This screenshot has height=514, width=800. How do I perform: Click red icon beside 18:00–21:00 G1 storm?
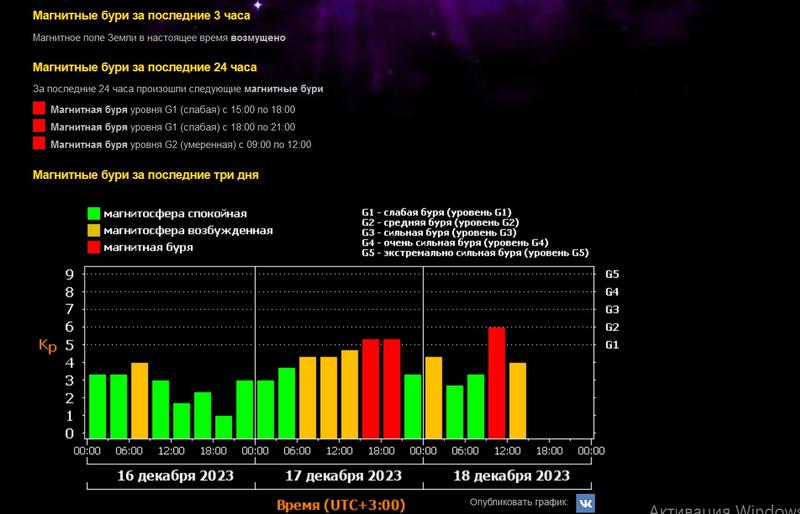39,126
